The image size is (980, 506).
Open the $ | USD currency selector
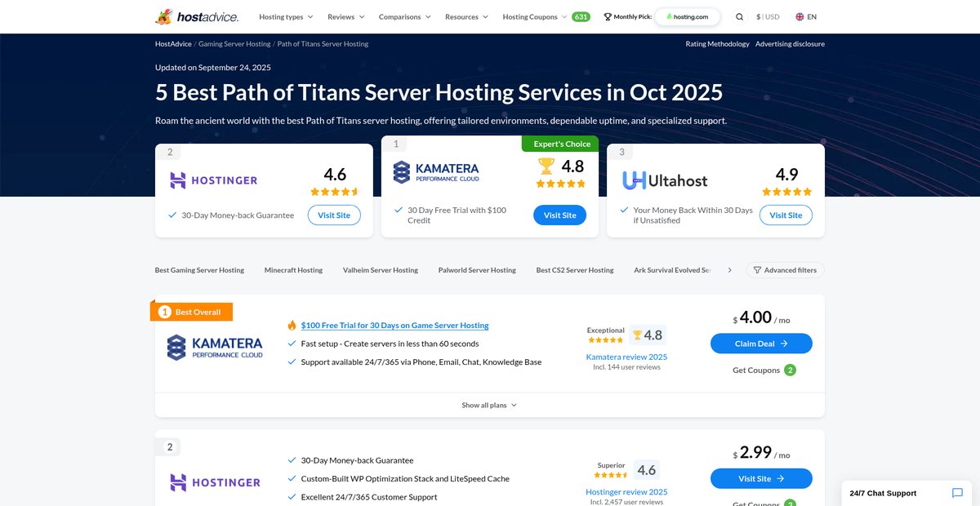[768, 16]
